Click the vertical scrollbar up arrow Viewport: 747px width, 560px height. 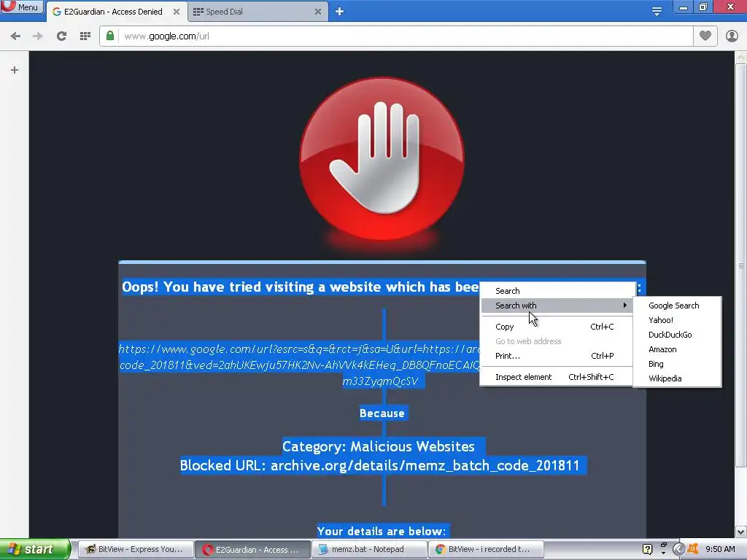tap(741, 58)
